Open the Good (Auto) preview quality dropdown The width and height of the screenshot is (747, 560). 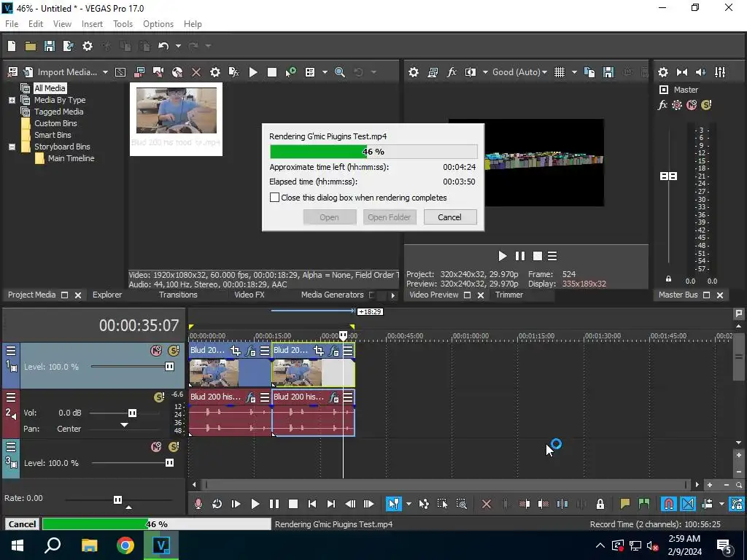pyautogui.click(x=519, y=72)
